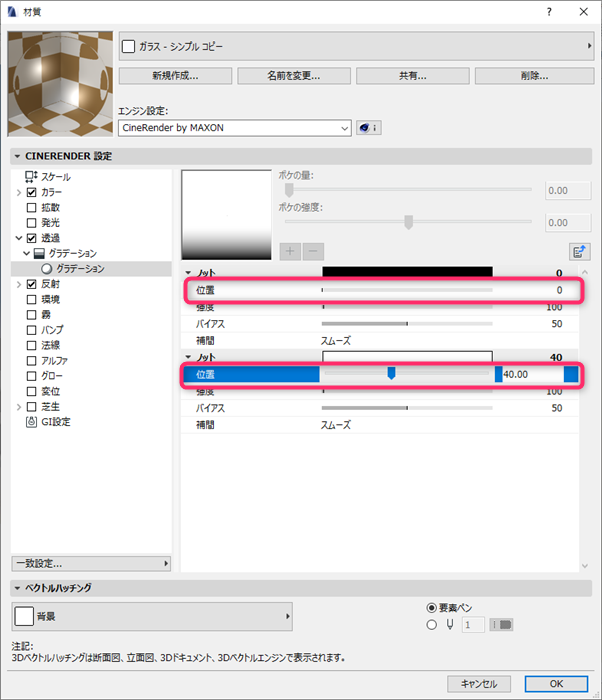Image resolution: width=602 pixels, height=700 pixels.
Task: Enable the 拡散 checkbox
Action: [31, 208]
